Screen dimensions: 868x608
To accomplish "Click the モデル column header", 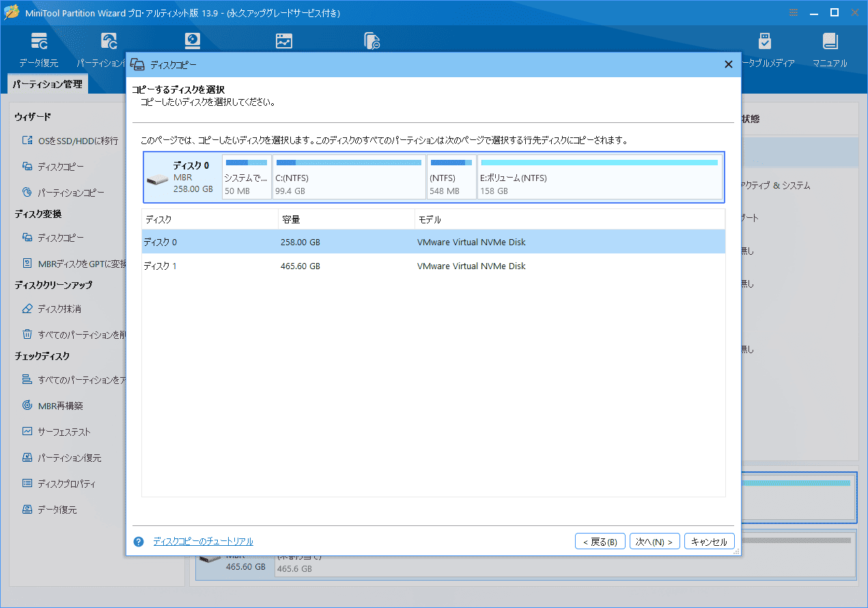I will click(570, 220).
